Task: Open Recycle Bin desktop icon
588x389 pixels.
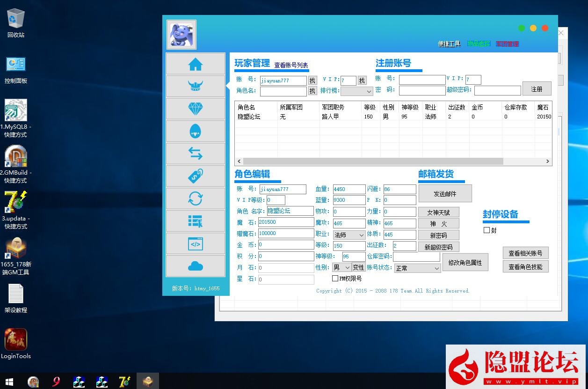Action: 16,23
